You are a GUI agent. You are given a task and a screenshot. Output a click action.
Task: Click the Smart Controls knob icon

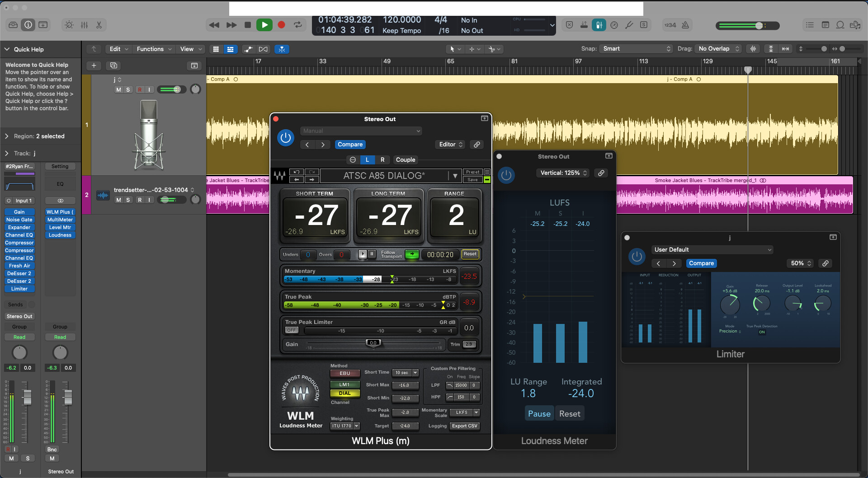tap(69, 25)
